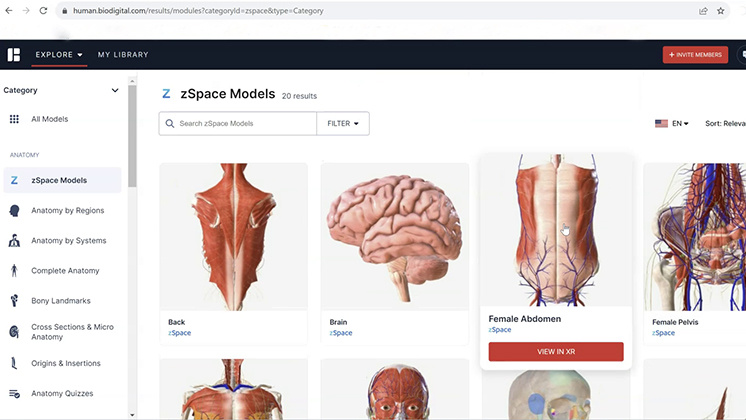Click the zSpace Models Z icon in sidebar

(14, 180)
